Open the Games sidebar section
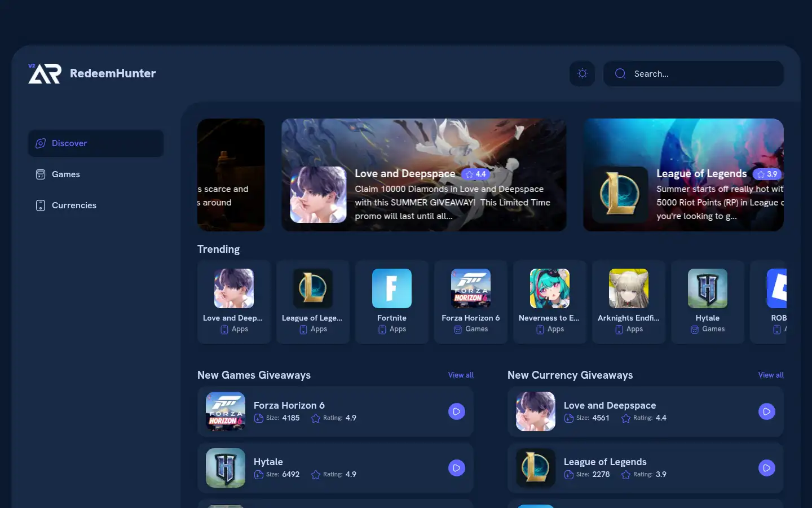 click(96, 174)
